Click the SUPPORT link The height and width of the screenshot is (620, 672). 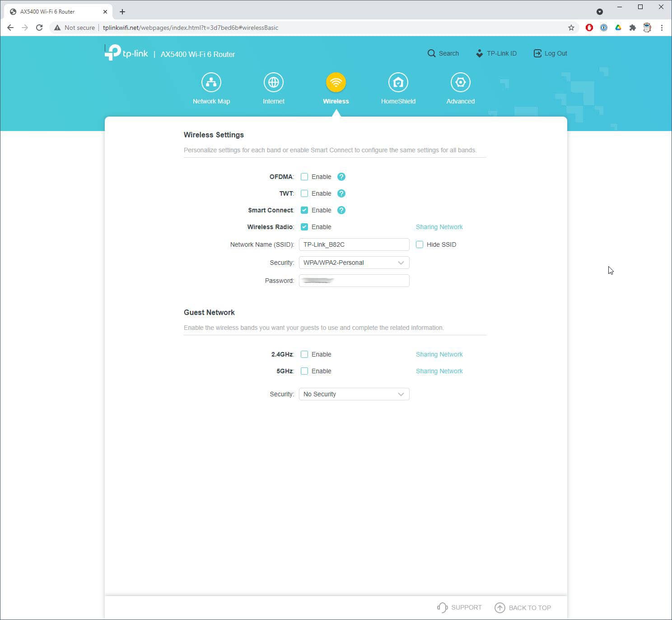click(x=459, y=608)
